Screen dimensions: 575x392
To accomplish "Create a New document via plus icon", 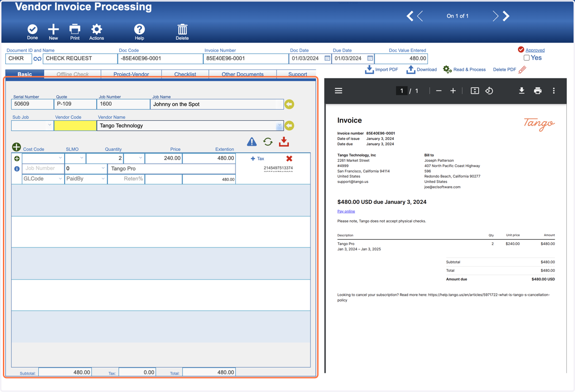I will (53, 29).
